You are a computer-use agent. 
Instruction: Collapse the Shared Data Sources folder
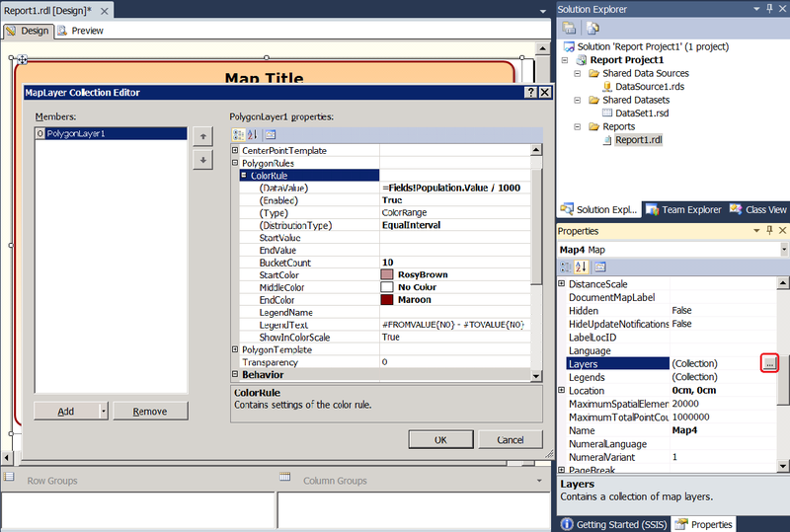coord(579,73)
